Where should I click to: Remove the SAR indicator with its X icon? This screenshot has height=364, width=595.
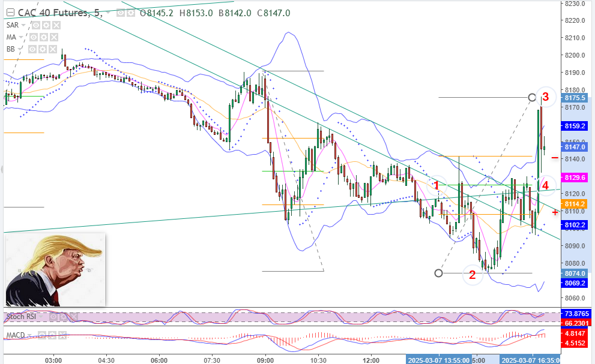point(56,25)
